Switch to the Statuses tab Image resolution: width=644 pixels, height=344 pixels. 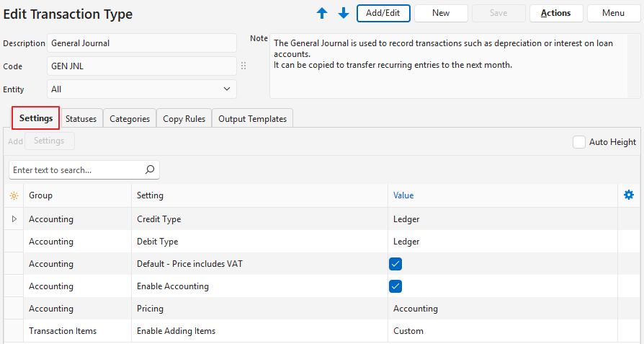click(81, 119)
